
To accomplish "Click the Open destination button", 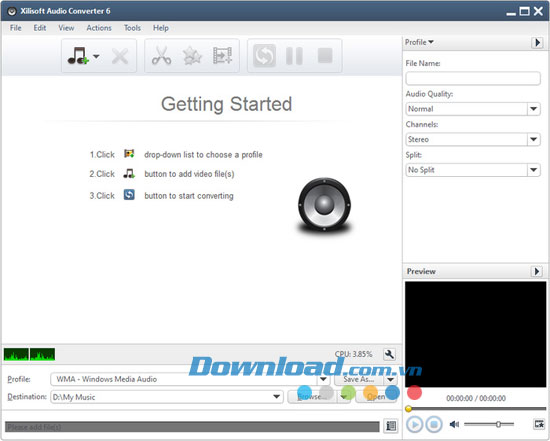I will click(x=376, y=397).
